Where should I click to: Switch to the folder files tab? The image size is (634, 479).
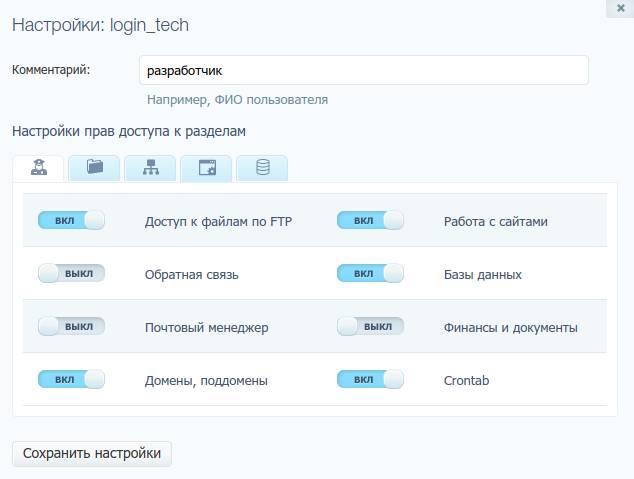tap(95, 168)
